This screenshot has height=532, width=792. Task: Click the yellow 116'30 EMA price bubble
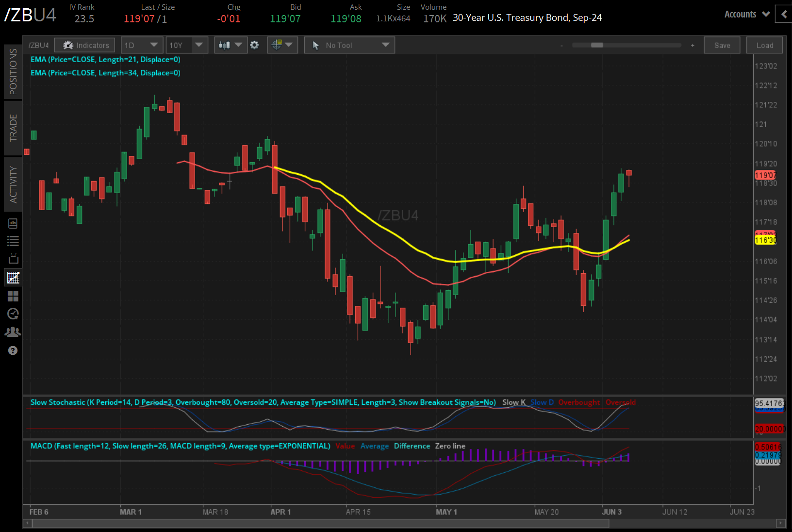point(765,240)
